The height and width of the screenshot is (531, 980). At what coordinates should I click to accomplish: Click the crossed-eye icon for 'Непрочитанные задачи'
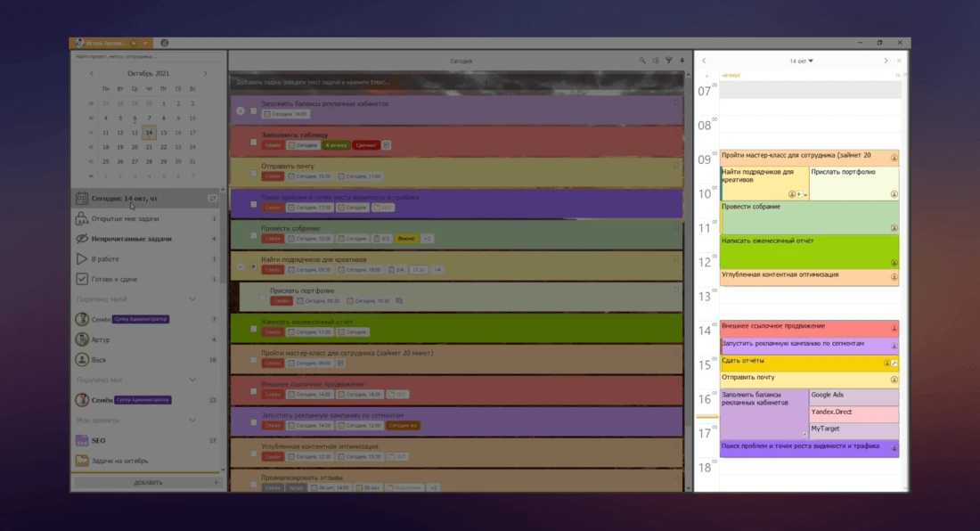click(82, 239)
